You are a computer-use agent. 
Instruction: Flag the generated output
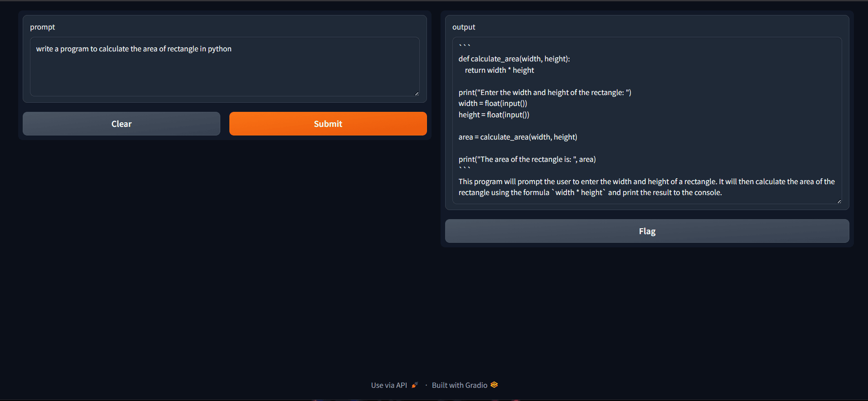[x=647, y=231]
